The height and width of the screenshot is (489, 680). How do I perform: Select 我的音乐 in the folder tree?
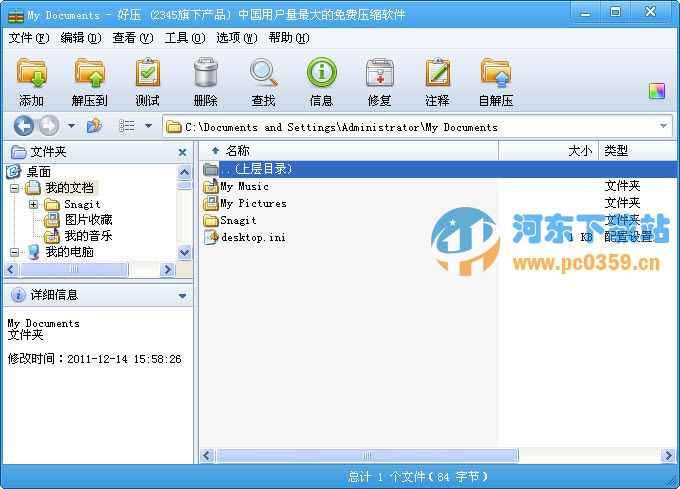pyautogui.click(x=88, y=236)
